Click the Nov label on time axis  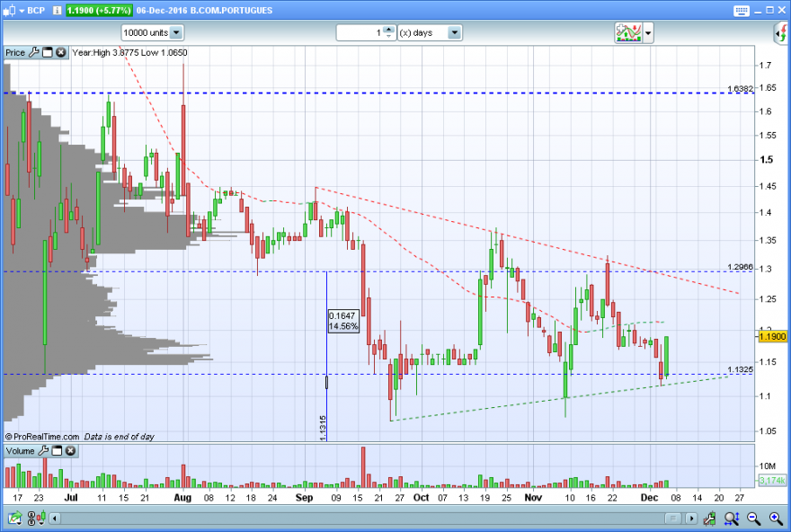pos(533,498)
